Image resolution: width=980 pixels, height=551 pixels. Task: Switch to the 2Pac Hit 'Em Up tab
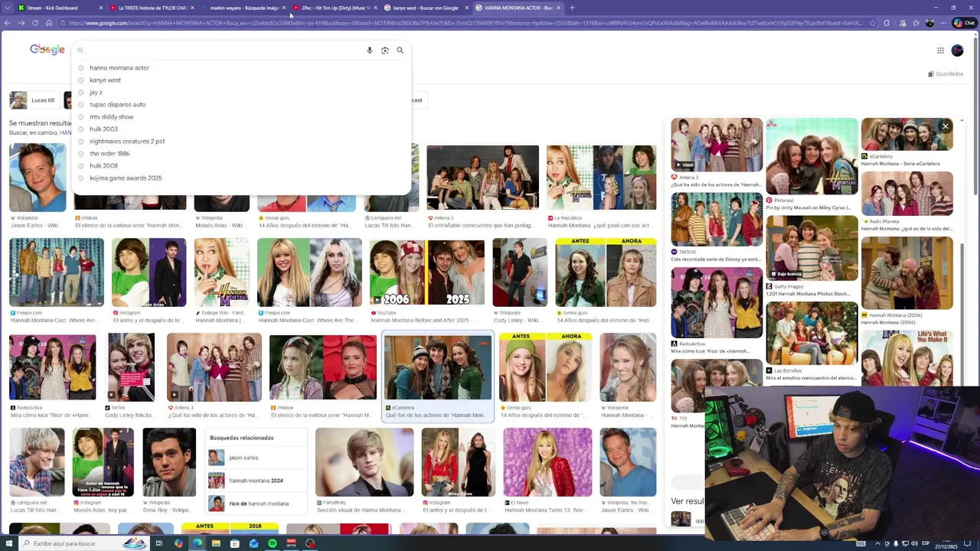tap(334, 8)
